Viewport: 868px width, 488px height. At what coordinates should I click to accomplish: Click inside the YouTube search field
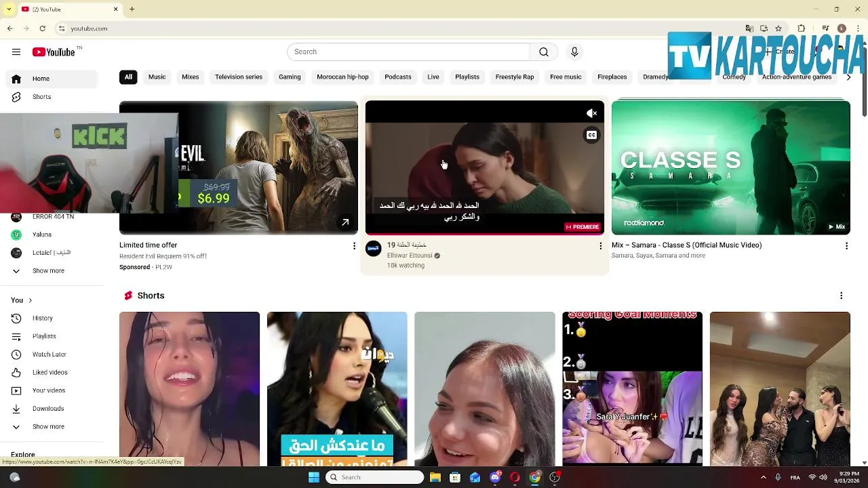(x=408, y=52)
